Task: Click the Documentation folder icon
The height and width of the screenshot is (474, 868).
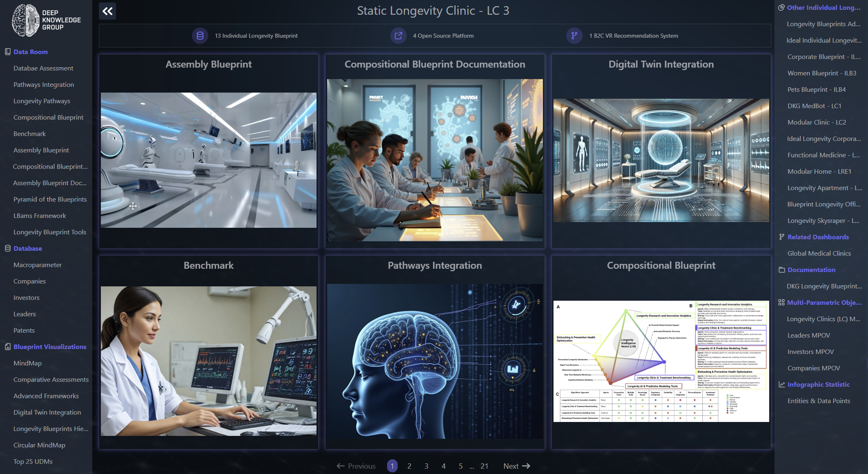Action: (781, 270)
